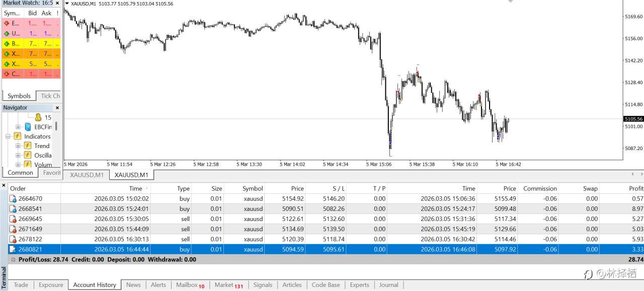The image size is (644, 291).
Task: Switch to Symbols tab in Market Watch
Action: tap(19, 96)
